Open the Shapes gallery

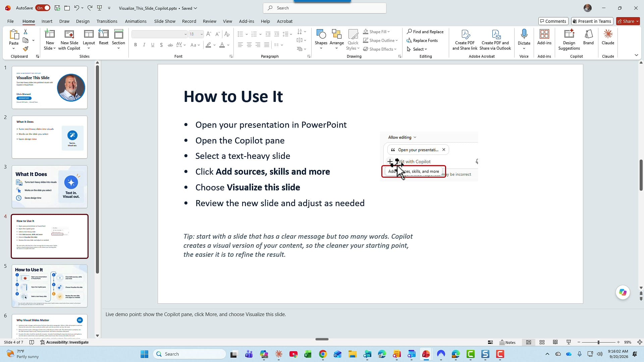tap(321, 40)
